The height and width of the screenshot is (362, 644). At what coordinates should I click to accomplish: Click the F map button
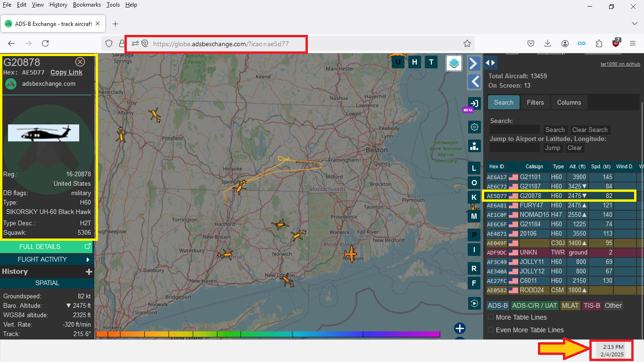[474, 283]
